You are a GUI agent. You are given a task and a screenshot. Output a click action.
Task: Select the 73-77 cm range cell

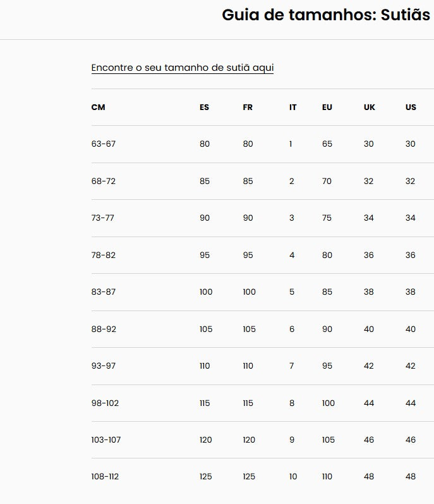103,218
